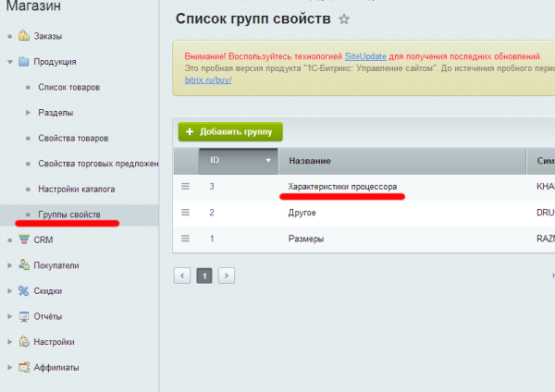Click the favorites star next to page title

coord(345,18)
